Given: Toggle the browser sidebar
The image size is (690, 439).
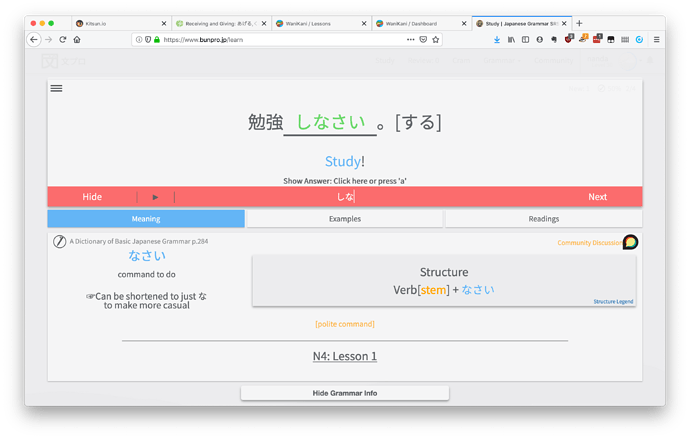Looking at the screenshot, I should click(525, 40).
